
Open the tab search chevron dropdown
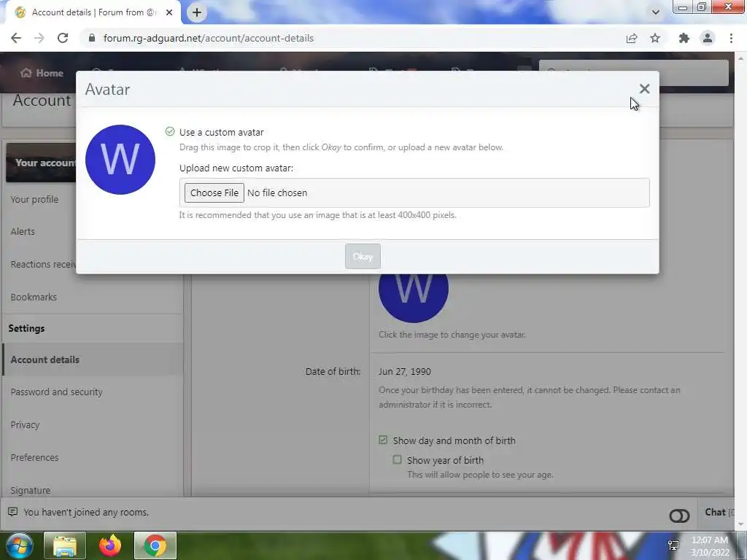tap(656, 12)
